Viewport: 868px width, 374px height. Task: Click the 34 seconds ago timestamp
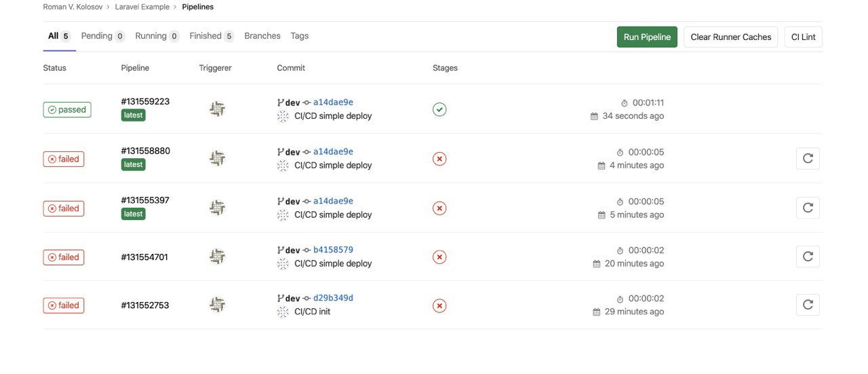[x=633, y=116]
